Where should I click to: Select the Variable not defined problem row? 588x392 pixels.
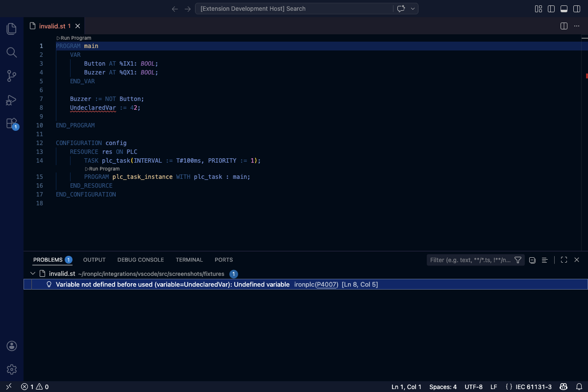pyautogui.click(x=306, y=284)
